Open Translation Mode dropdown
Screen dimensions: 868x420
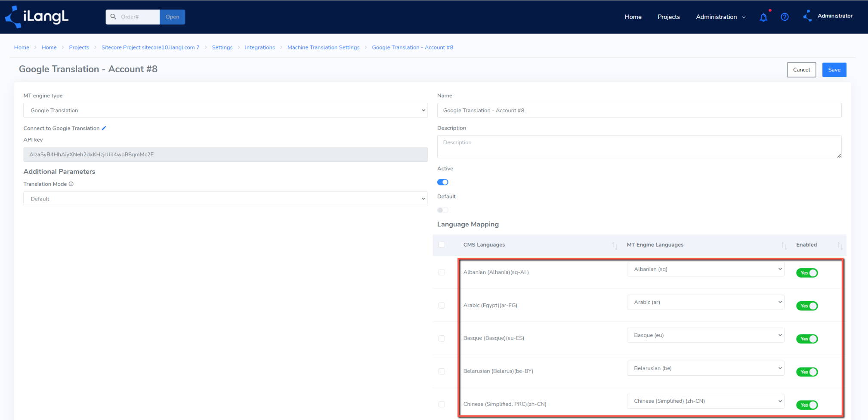pyautogui.click(x=225, y=199)
